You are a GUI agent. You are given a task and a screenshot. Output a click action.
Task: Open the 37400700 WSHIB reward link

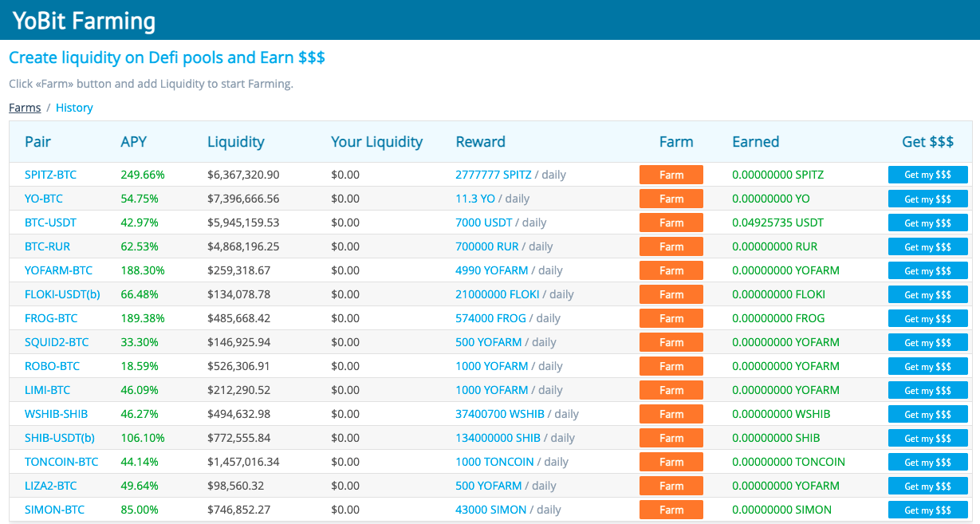tap(500, 414)
